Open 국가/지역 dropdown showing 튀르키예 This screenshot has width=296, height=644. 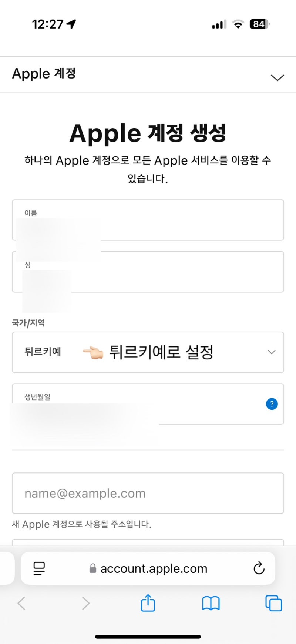click(x=148, y=352)
